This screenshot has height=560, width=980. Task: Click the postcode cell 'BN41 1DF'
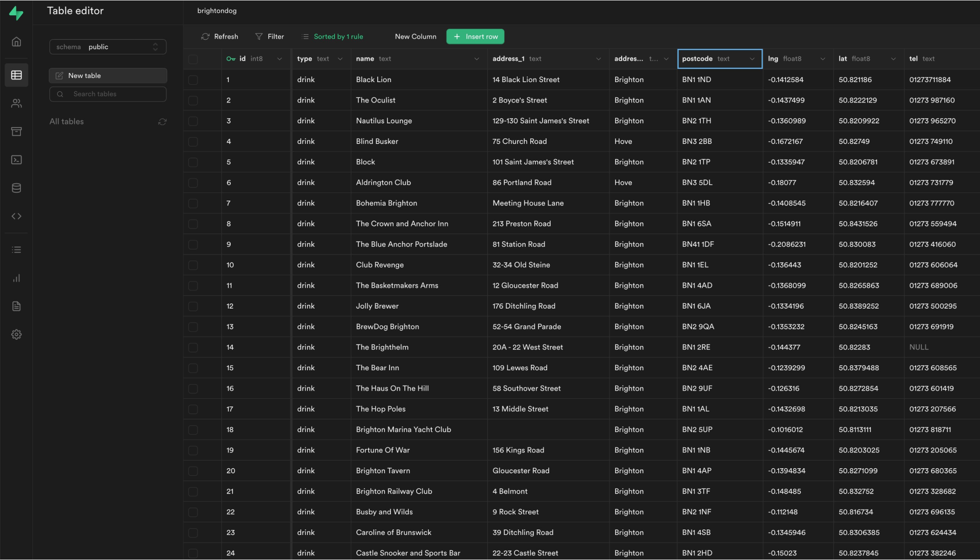[719, 244]
